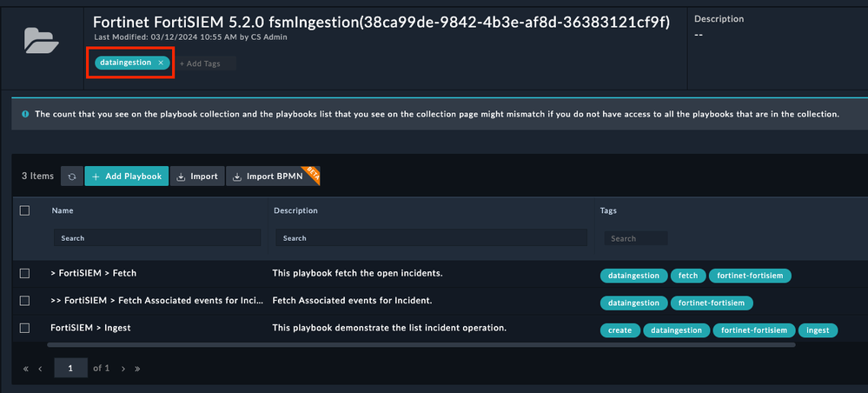Image resolution: width=868 pixels, height=393 pixels.
Task: Go to the first page of results
Action: [x=26, y=369]
